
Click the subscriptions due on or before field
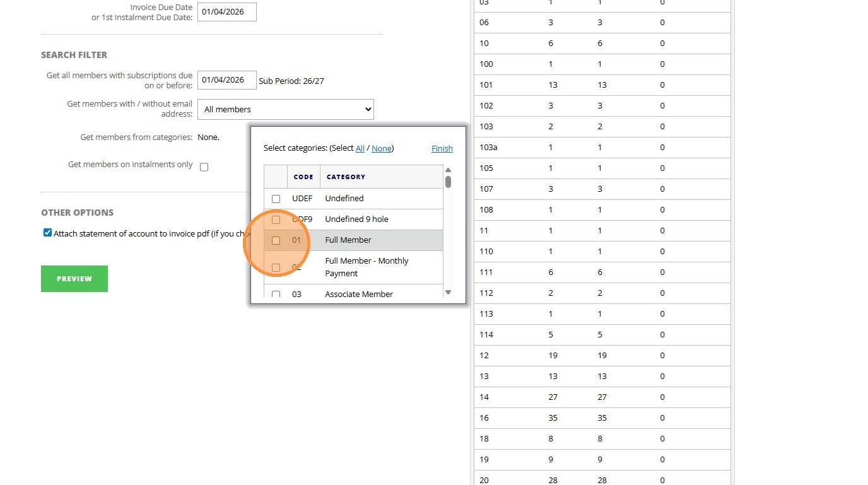(x=226, y=80)
